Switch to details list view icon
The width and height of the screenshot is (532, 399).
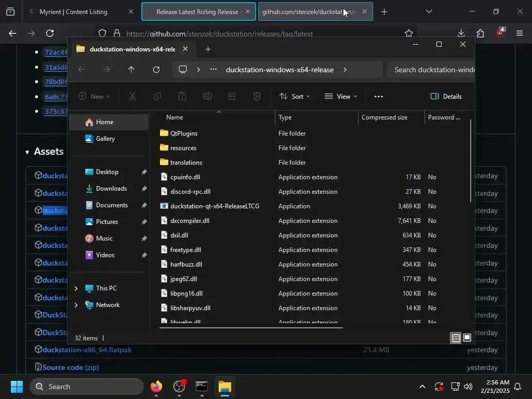pyautogui.click(x=456, y=338)
